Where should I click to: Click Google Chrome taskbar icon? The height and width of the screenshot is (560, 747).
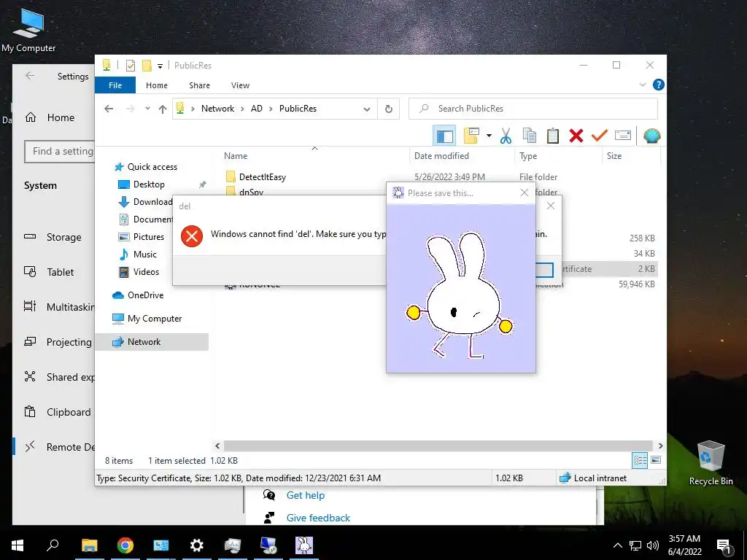pos(125,545)
